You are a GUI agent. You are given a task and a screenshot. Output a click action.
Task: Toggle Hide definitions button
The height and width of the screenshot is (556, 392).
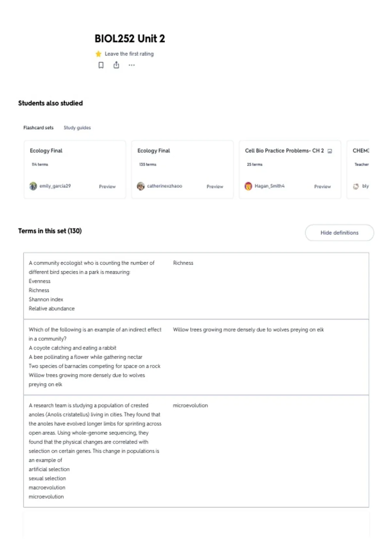click(339, 233)
